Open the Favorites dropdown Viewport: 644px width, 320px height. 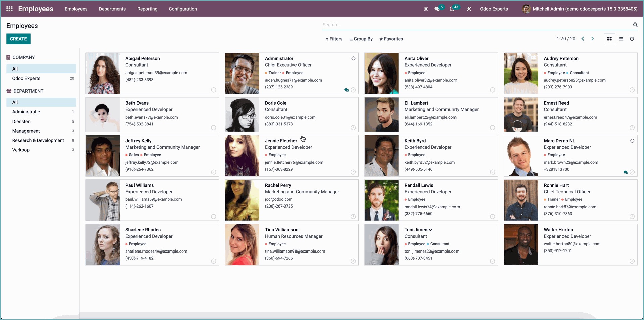(391, 39)
